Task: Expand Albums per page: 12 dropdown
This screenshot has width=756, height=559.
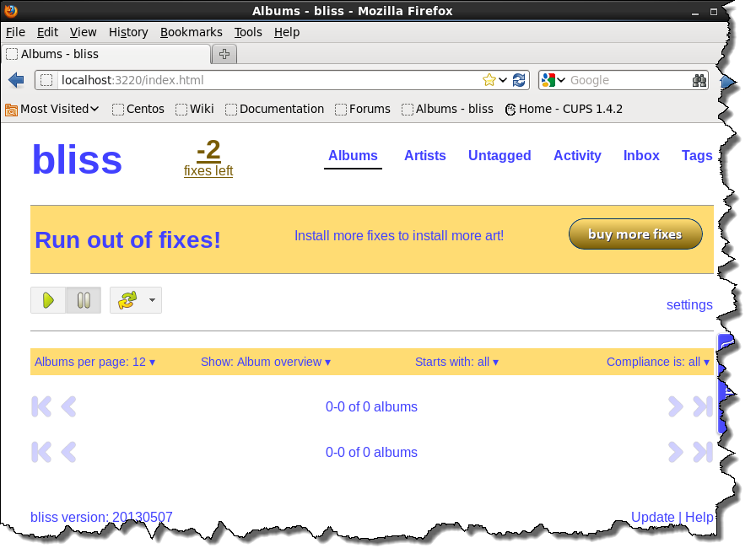Action: click(95, 362)
